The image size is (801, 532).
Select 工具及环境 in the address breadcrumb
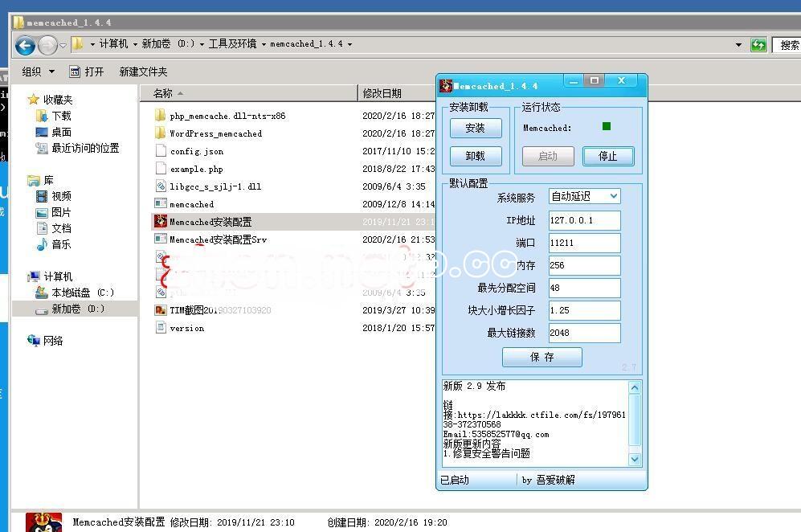232,44
